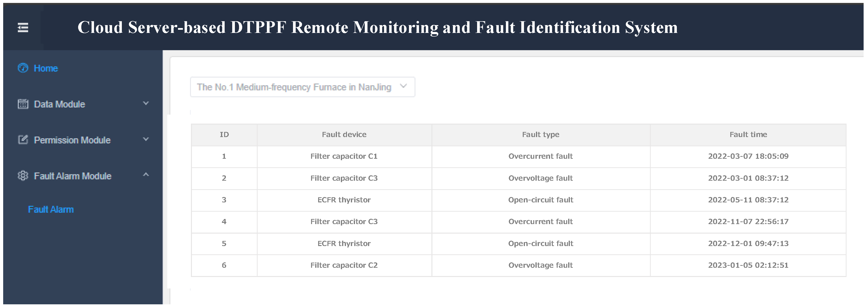Click the ID column header
Viewport: 868px width, 307px height.
click(x=224, y=135)
